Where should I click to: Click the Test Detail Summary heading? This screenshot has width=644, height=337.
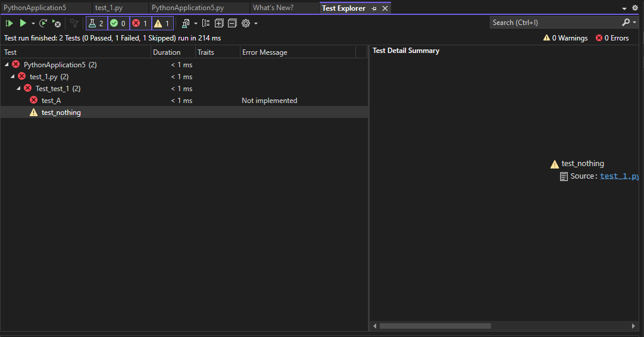tap(406, 51)
